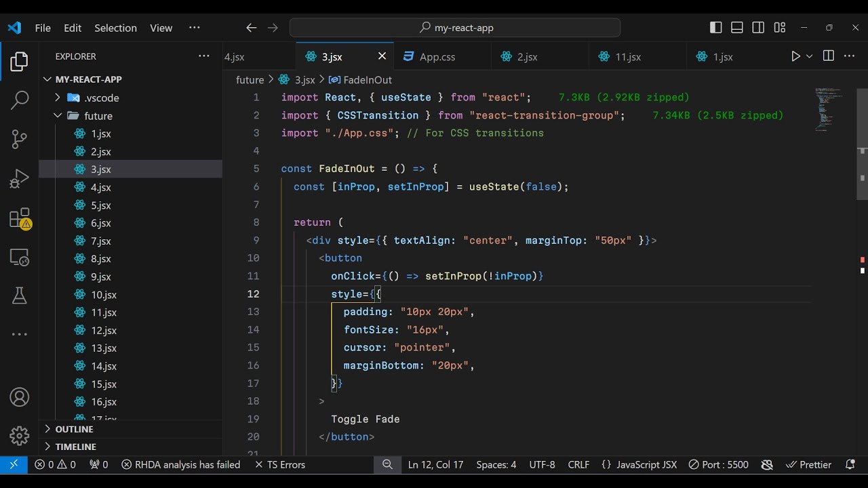Screen dimensions: 868x488
Task: Split the editor to the right
Action: pos(828,56)
